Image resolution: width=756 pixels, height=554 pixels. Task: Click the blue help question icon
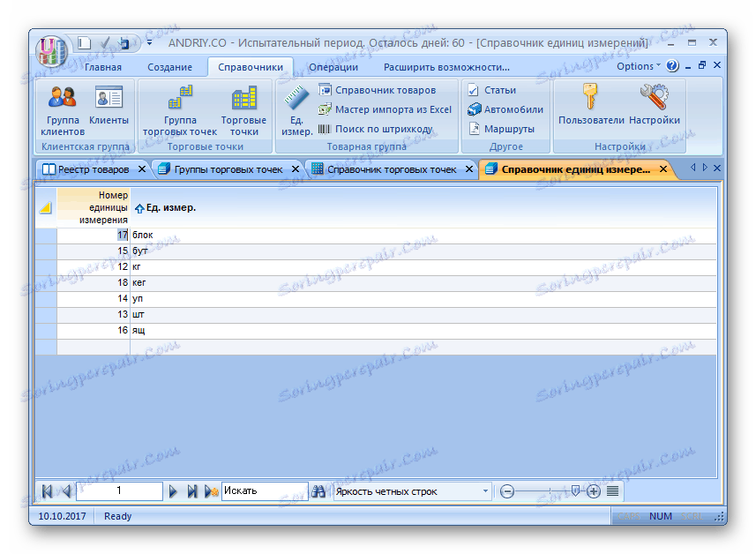(x=672, y=66)
